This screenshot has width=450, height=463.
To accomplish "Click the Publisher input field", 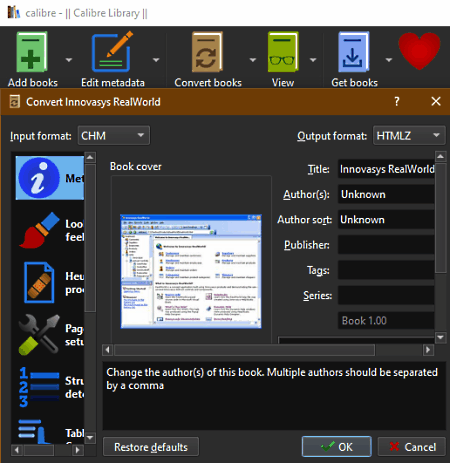I will coord(386,245).
